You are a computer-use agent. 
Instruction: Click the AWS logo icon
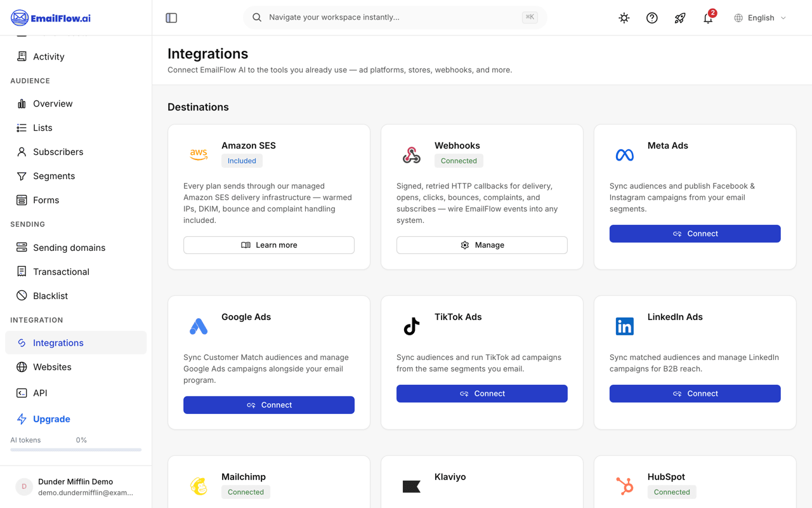coord(199,155)
